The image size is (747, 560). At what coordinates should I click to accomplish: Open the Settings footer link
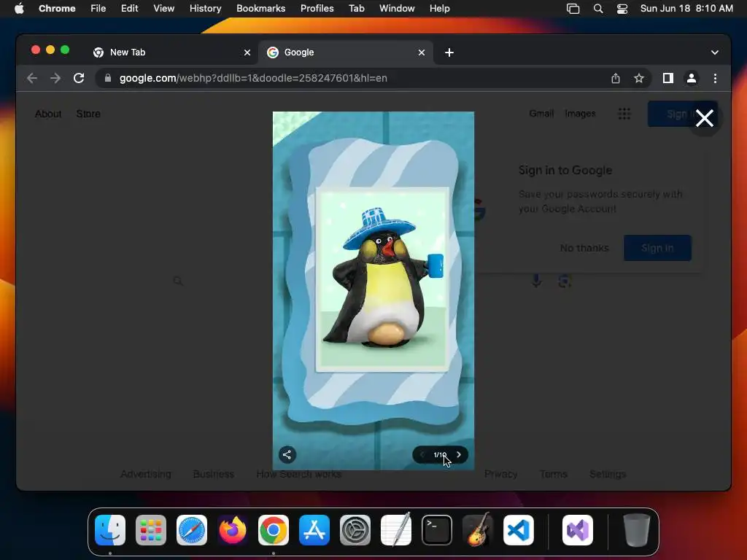click(x=608, y=474)
